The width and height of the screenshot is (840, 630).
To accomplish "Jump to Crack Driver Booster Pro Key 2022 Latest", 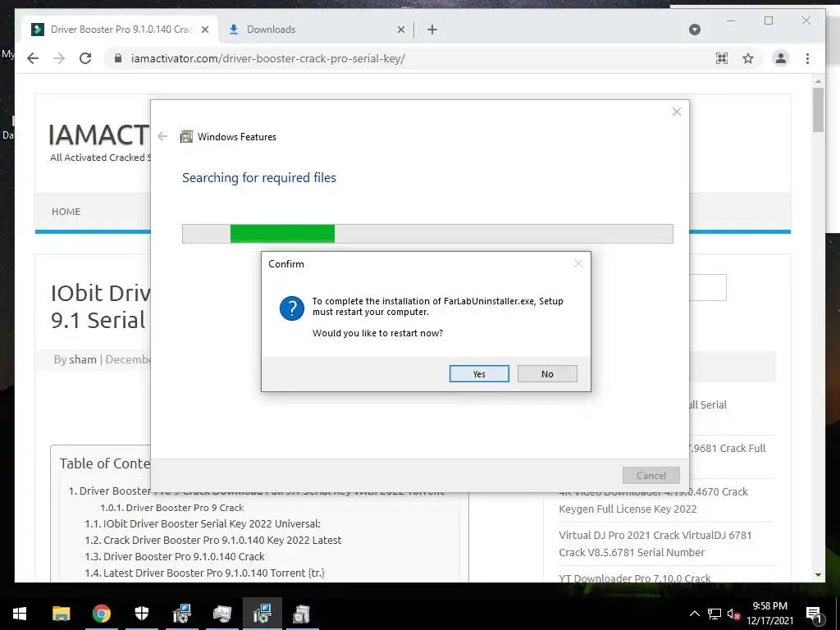I will click(x=212, y=540).
